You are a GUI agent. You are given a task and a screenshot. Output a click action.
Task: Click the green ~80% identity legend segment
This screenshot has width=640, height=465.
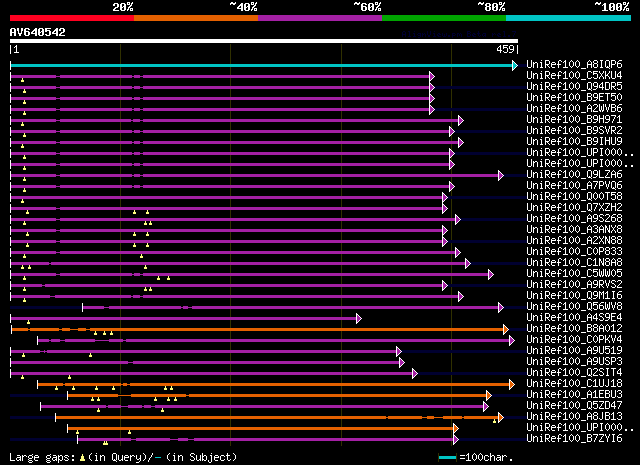tap(444, 18)
